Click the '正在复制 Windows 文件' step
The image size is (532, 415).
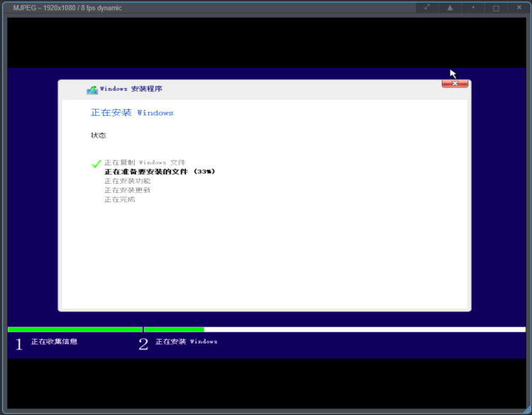click(145, 162)
